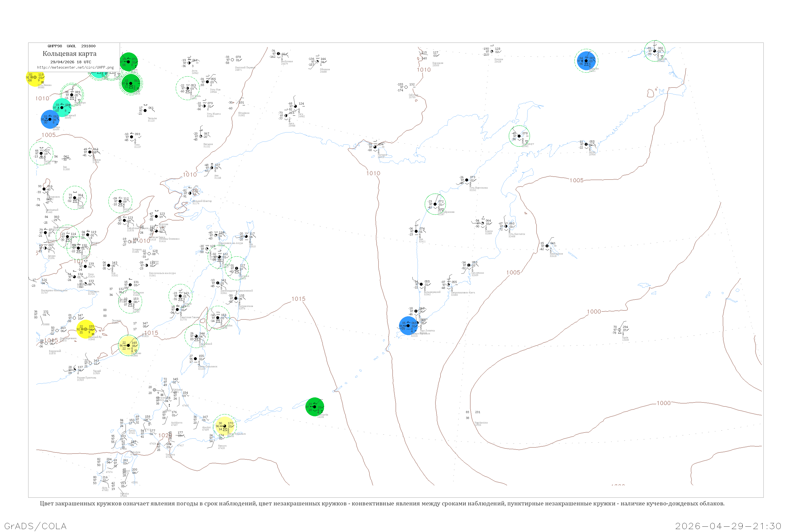This screenshot has height=532, width=798.
Task: Click the pale yellow Южно-Курильск circle
Action: point(225,426)
